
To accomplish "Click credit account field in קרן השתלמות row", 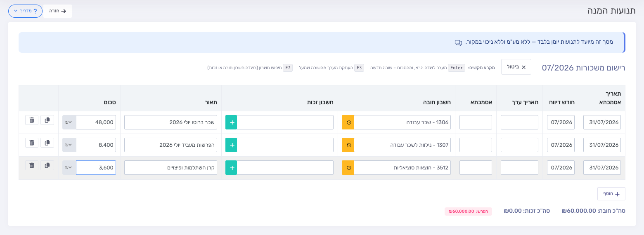I will pyautogui.click(x=285, y=168).
